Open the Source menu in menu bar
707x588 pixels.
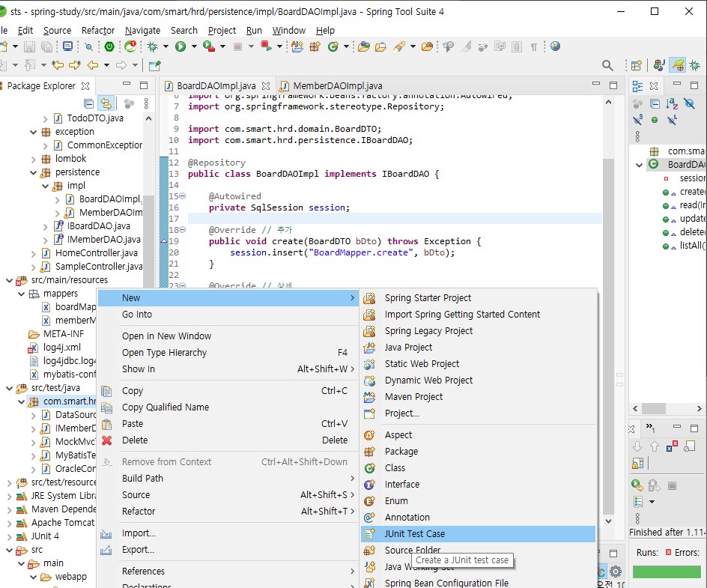coord(57,30)
